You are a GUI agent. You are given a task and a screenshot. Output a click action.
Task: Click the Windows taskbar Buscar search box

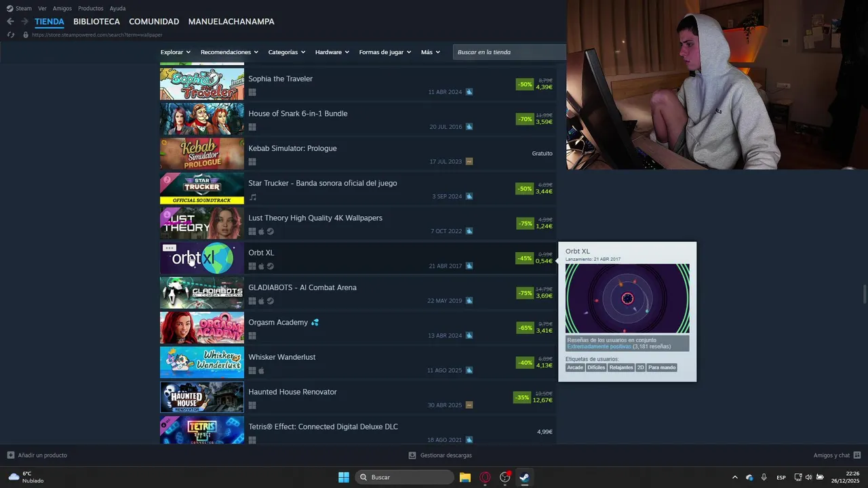pos(405,477)
